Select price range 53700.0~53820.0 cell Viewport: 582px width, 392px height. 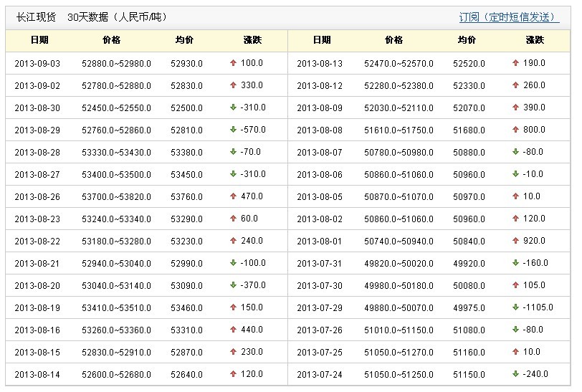[116, 197]
